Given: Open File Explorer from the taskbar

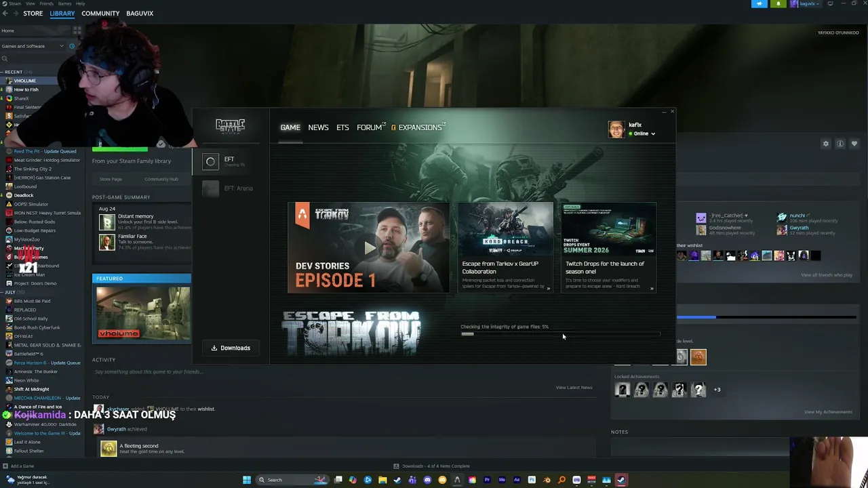Looking at the screenshot, I should (x=382, y=480).
